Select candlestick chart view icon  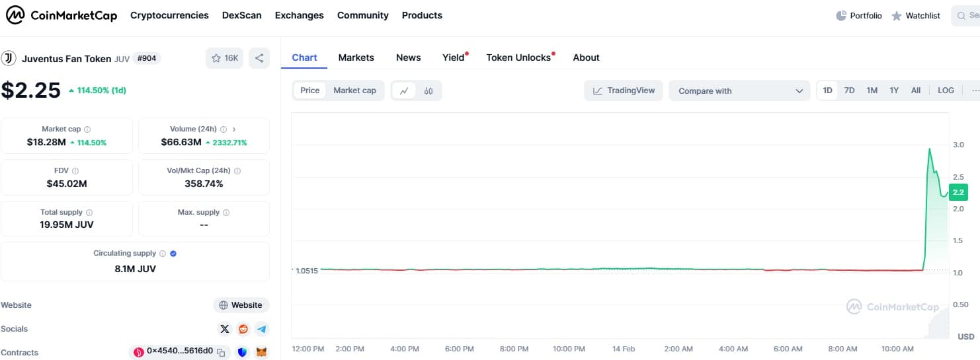tap(429, 90)
